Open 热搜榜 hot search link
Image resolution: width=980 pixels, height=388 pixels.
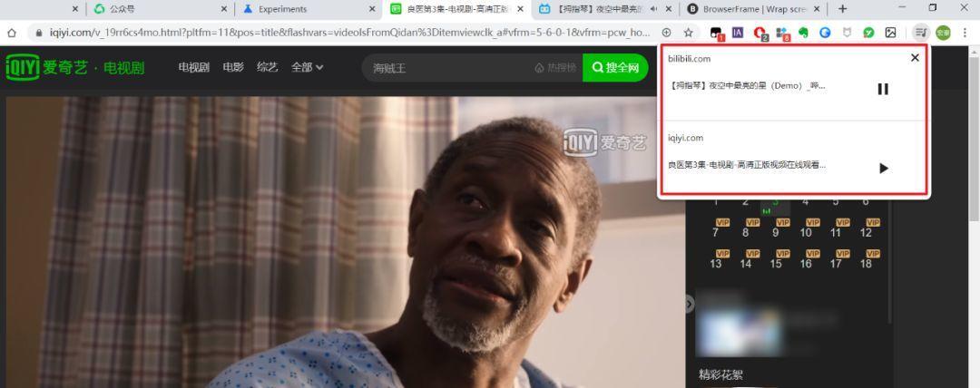pos(555,67)
